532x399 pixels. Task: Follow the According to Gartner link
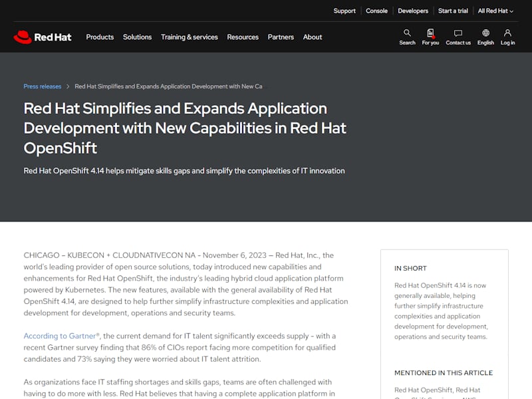click(61, 336)
